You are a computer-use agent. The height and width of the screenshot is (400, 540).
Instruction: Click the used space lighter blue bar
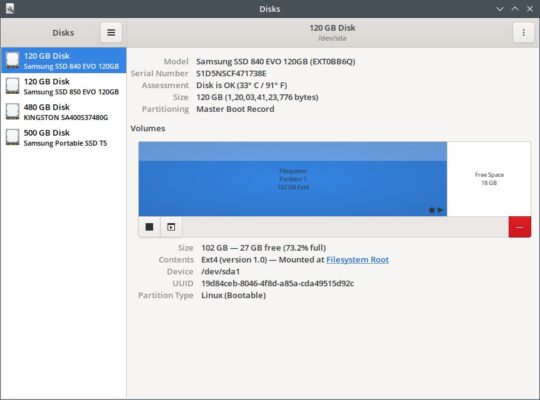[293, 152]
